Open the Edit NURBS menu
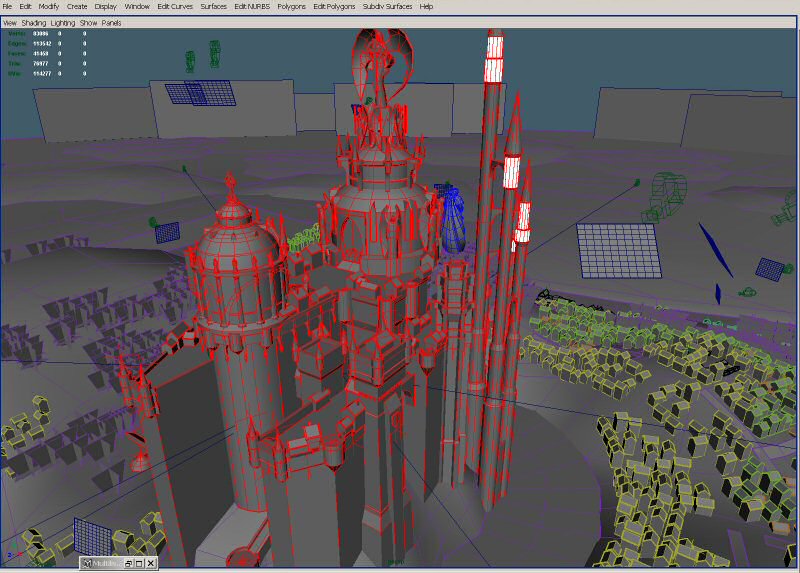This screenshot has height=573, width=800. point(253,6)
